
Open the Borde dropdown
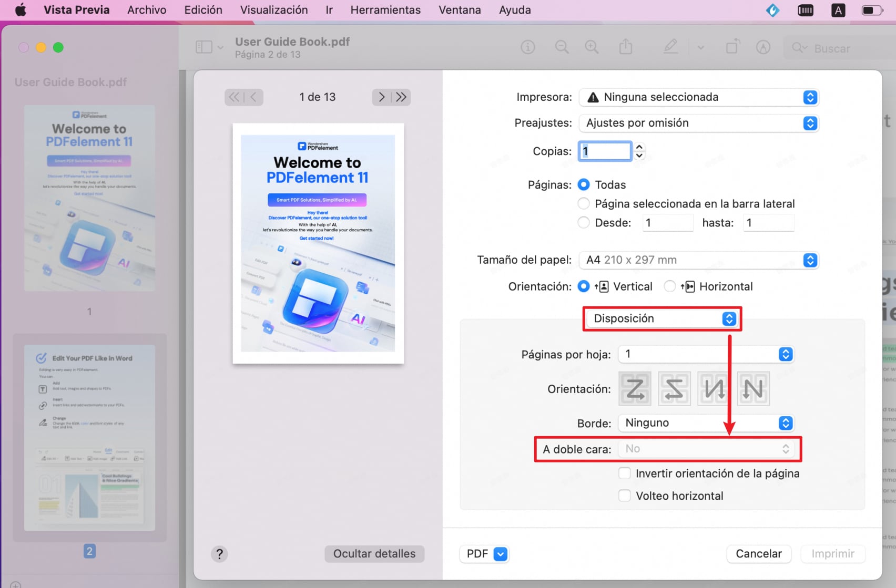[x=706, y=423]
